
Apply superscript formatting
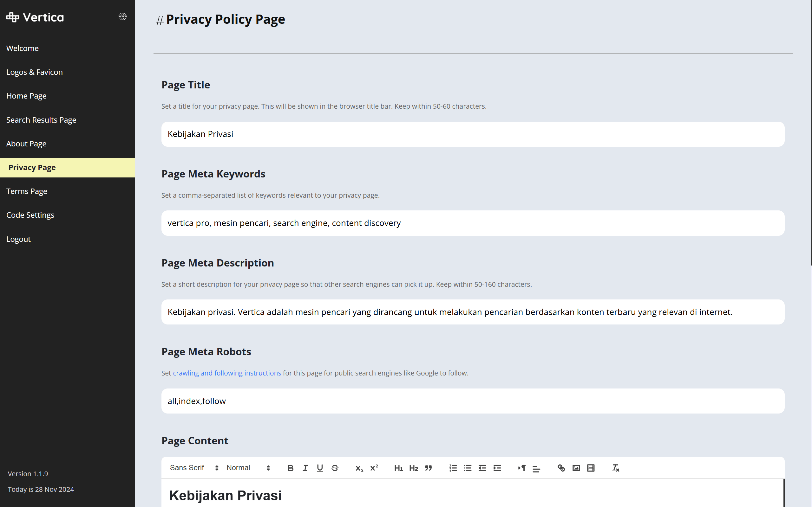(373, 468)
